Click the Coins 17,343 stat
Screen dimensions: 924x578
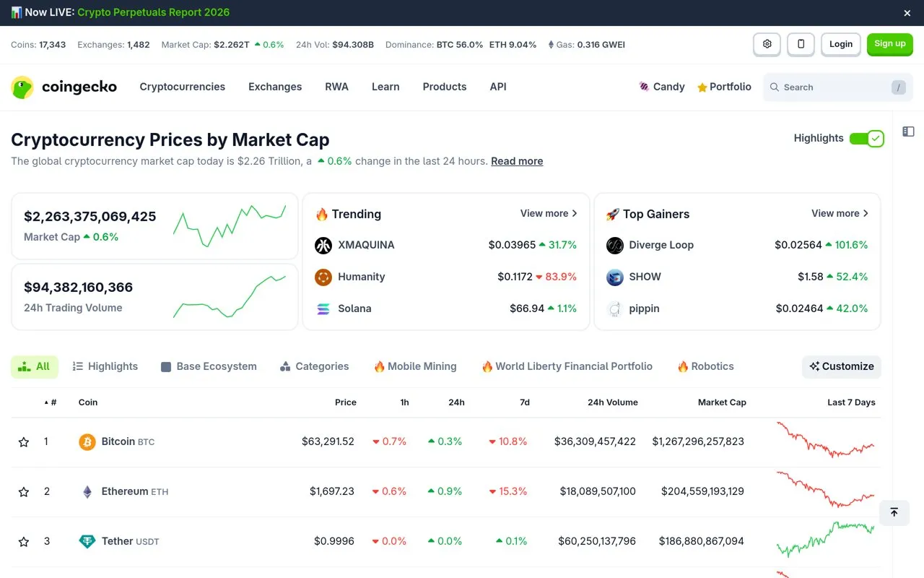click(x=38, y=45)
